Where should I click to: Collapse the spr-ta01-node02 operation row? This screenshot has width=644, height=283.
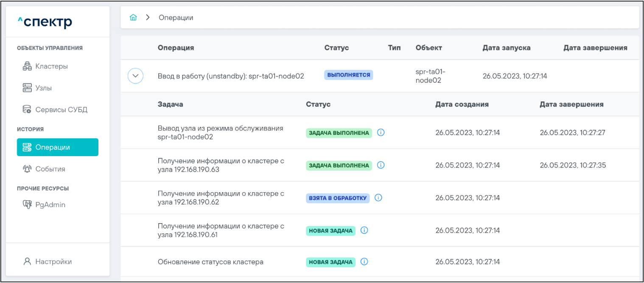tap(135, 76)
